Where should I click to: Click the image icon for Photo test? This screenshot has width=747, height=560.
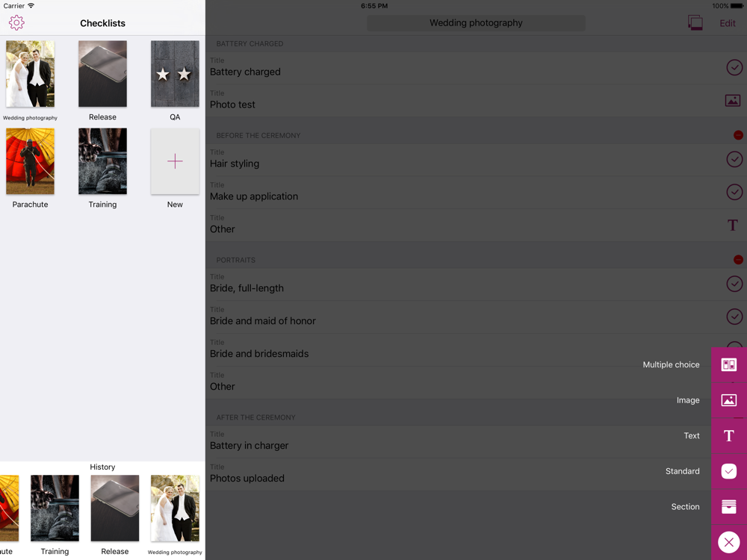click(733, 101)
